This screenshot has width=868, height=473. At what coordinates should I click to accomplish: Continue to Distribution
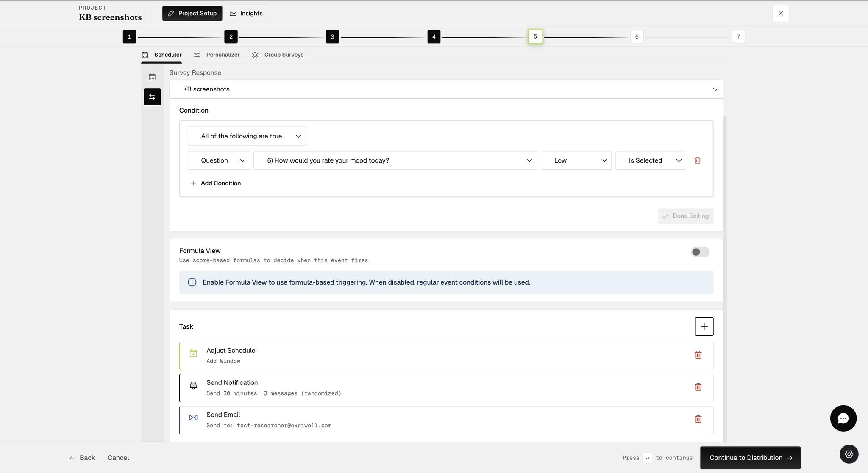tap(750, 458)
